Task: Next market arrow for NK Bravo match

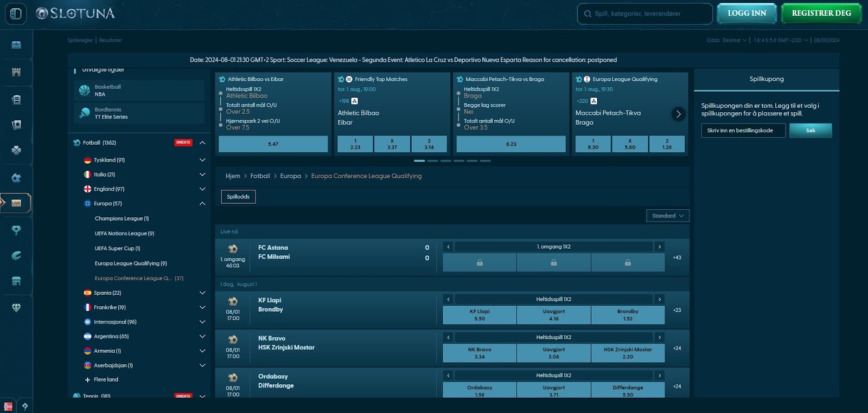Action: pos(660,337)
